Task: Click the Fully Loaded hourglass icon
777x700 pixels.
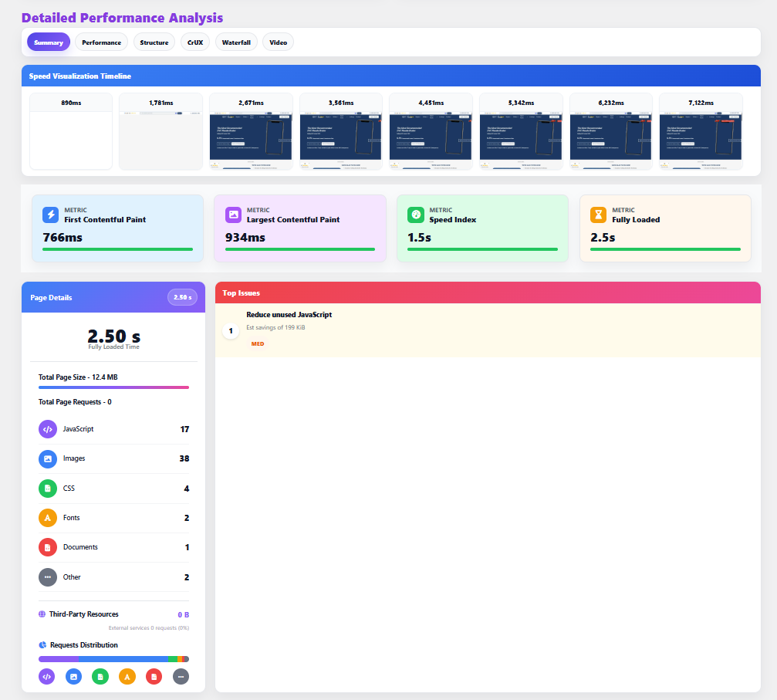Action: click(599, 215)
